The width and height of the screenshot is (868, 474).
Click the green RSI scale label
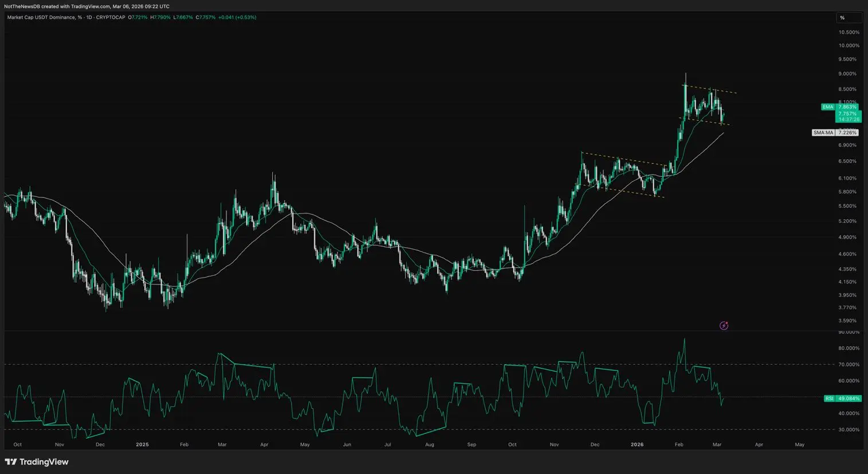pos(829,398)
